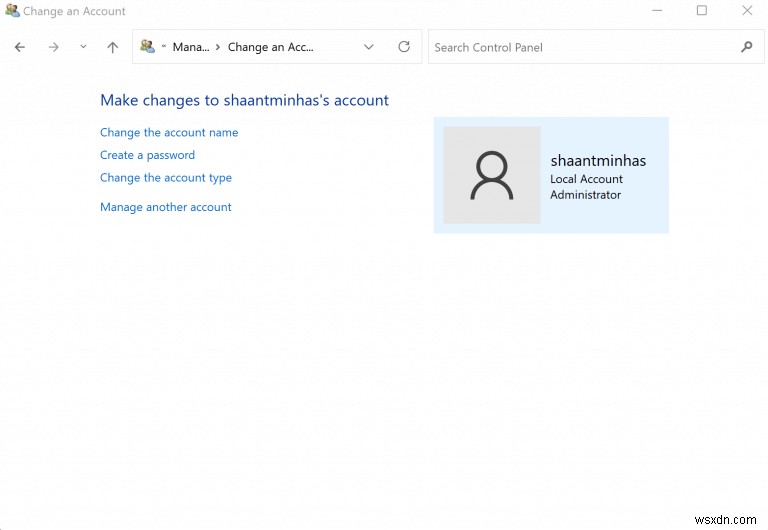768x530 pixels.
Task: Select the shaantminhas account picture
Action: click(x=492, y=175)
